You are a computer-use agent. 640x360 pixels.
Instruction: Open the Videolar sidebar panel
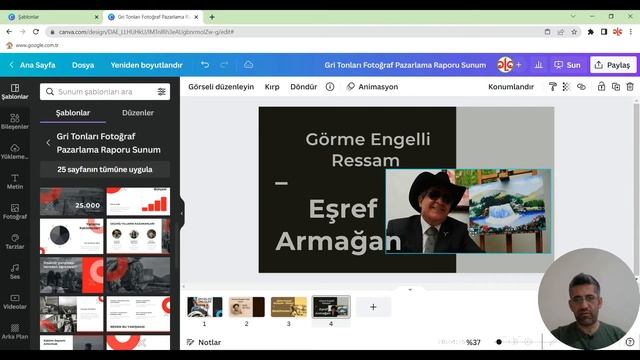tap(15, 302)
